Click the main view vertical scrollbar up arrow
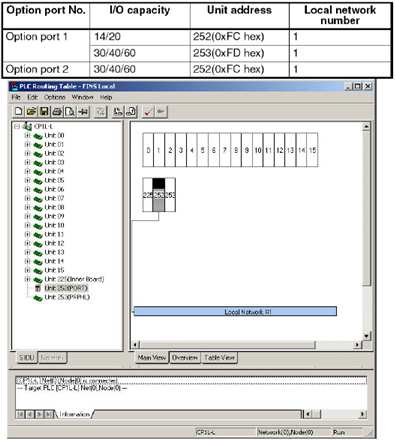This screenshot has width=396, height=441. pos(366,126)
